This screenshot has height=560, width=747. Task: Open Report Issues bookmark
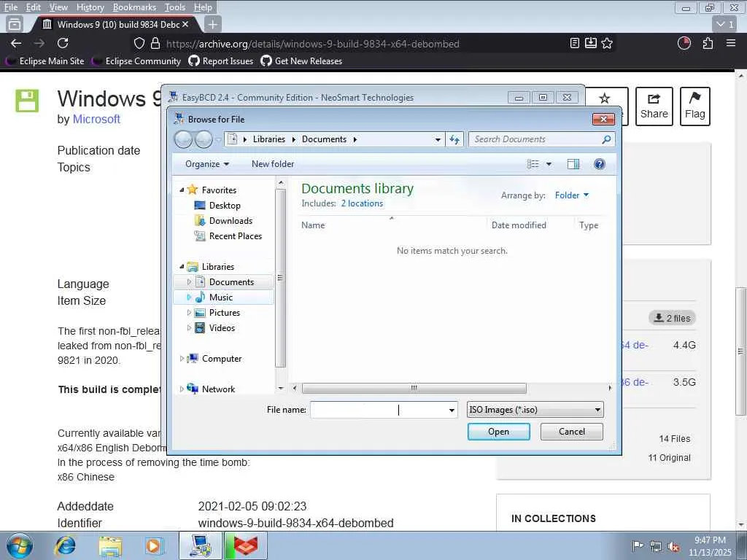tap(220, 61)
